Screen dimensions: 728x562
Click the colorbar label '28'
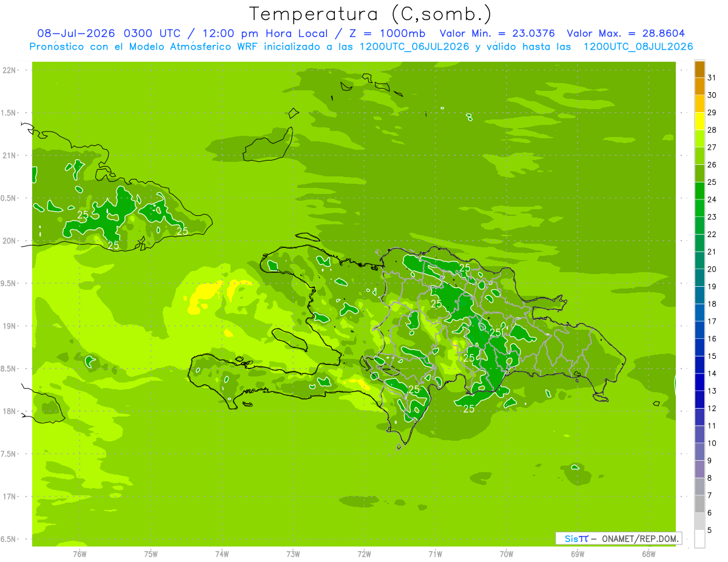[x=712, y=130]
